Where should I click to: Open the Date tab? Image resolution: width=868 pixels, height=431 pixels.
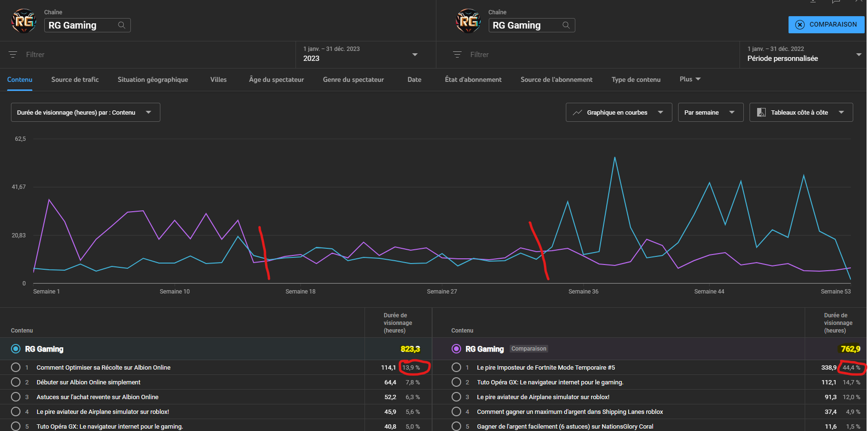click(x=414, y=79)
